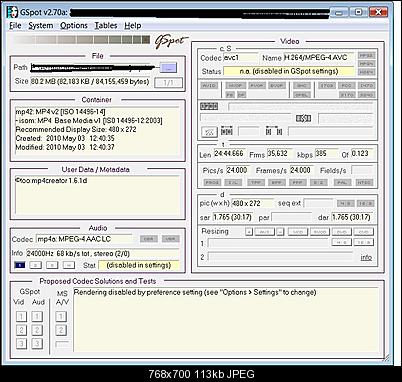402x382 pixels.
Task: Click the audio Info field showing 24000Hz
Action: [x=103, y=254]
